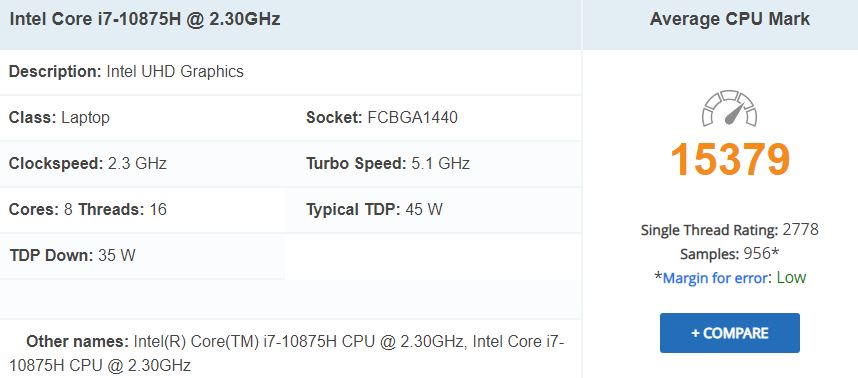858x378 pixels.
Task: Click the + COMPARE button
Action: tap(729, 333)
